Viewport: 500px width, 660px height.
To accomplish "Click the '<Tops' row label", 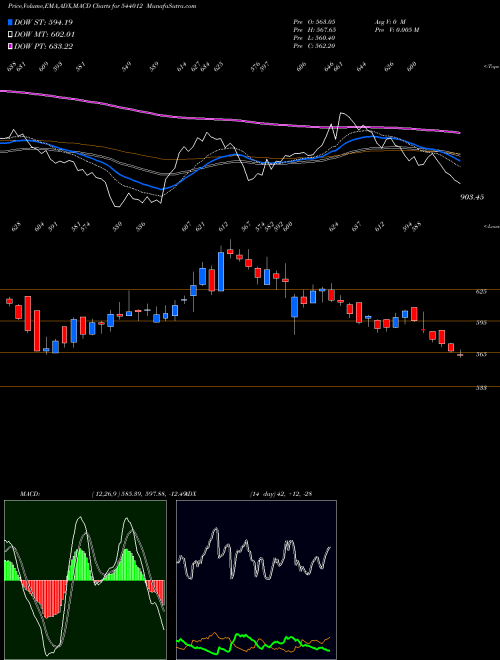I will [491, 67].
